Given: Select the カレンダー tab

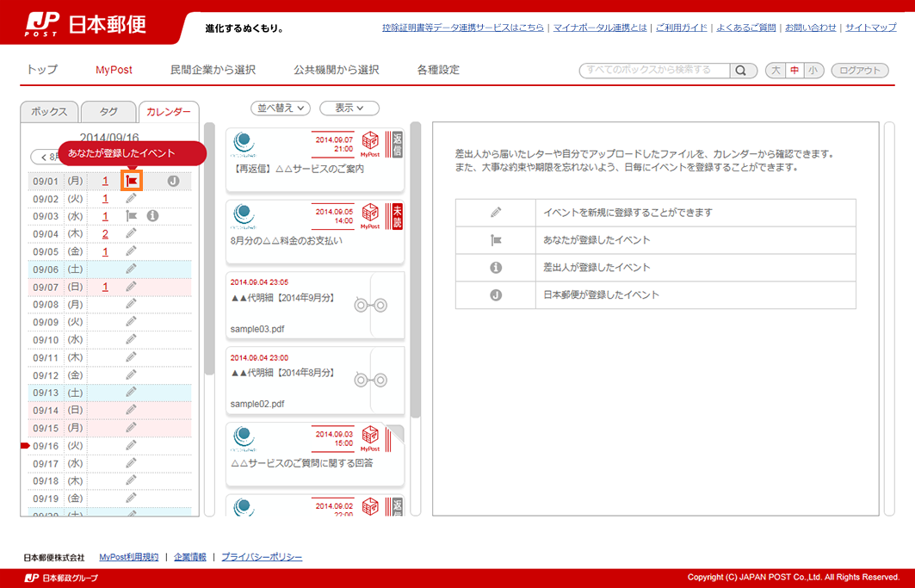Looking at the screenshot, I should coord(168,112).
